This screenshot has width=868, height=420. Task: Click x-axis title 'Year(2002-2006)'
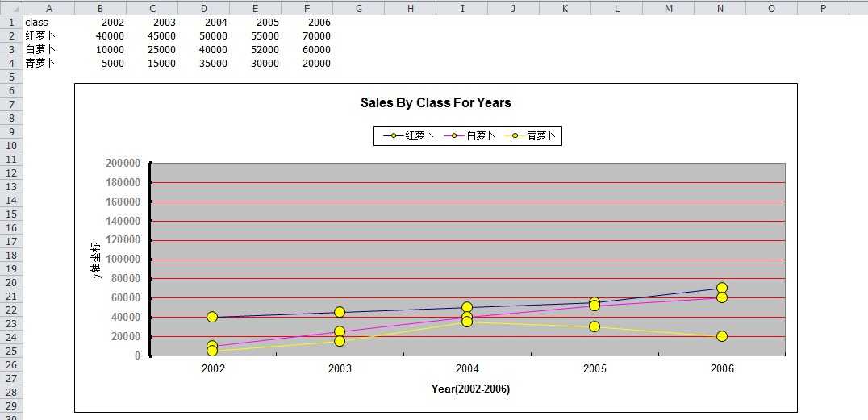(470, 389)
